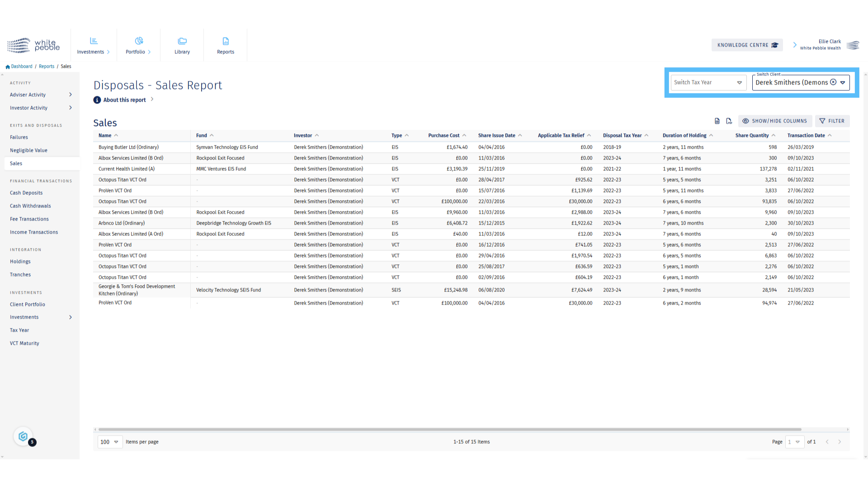Open the Reports top menu
This screenshot has width=868, height=488.
click(226, 45)
